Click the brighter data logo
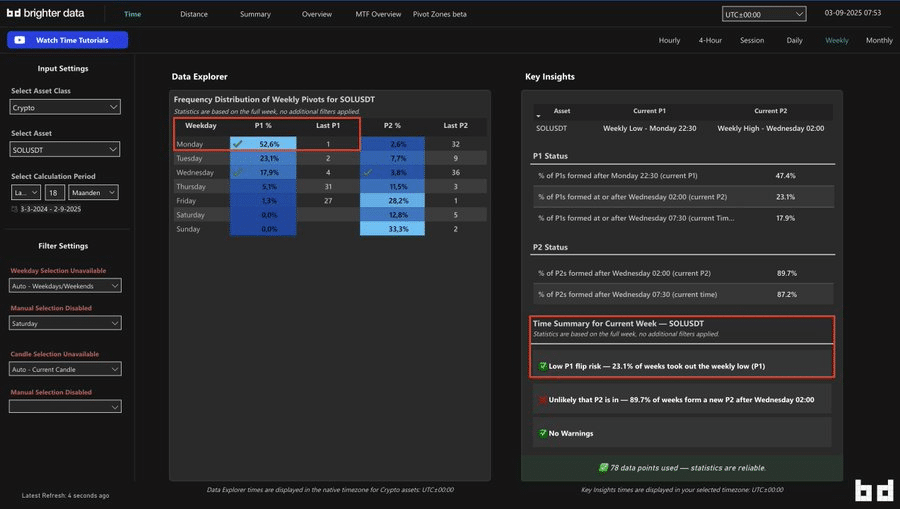The height and width of the screenshot is (509, 900). [x=47, y=14]
